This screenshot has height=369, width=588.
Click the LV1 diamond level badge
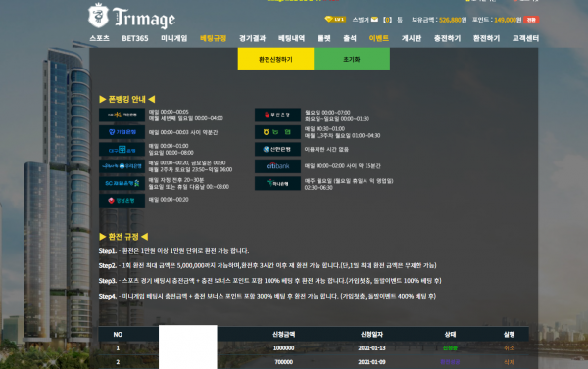(x=335, y=20)
